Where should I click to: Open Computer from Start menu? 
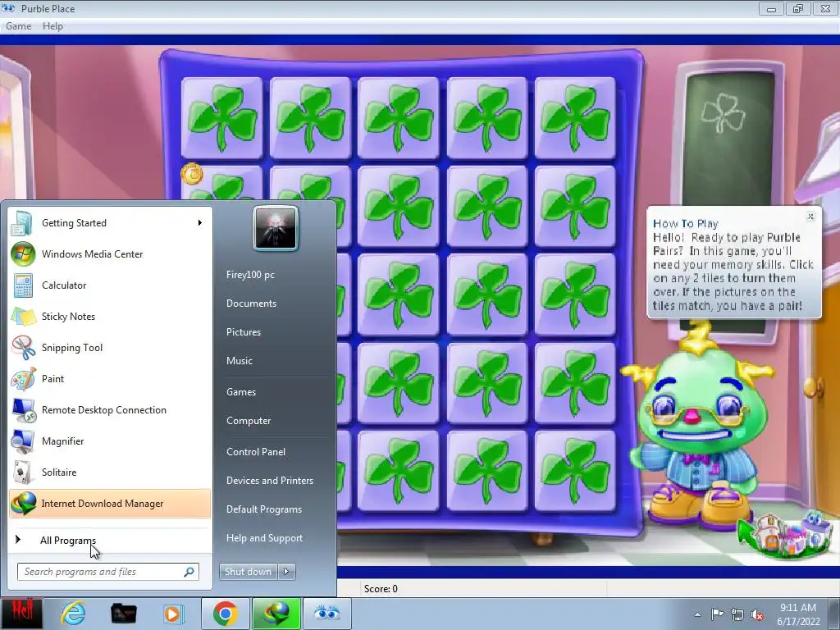(x=249, y=421)
